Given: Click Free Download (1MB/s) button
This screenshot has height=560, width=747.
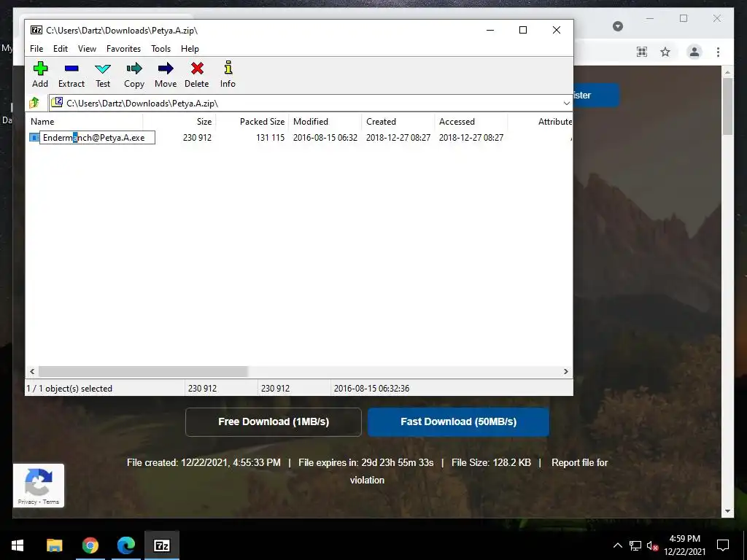Looking at the screenshot, I should 274,422.
